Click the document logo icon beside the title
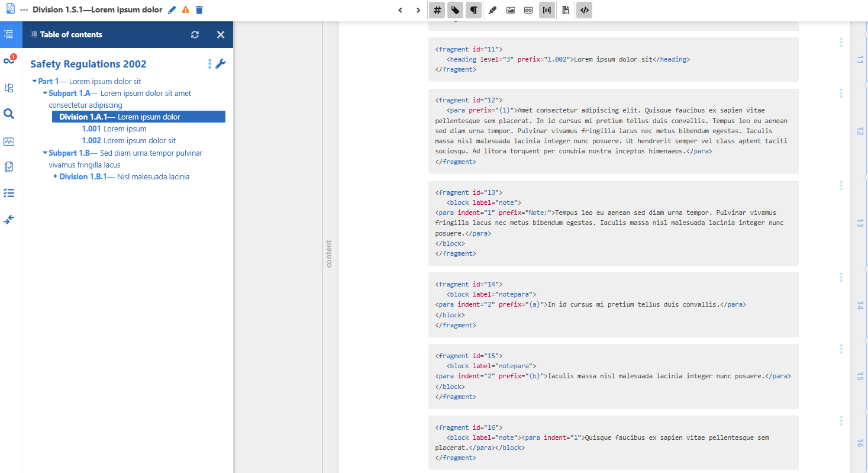868x473 pixels. 10,10
